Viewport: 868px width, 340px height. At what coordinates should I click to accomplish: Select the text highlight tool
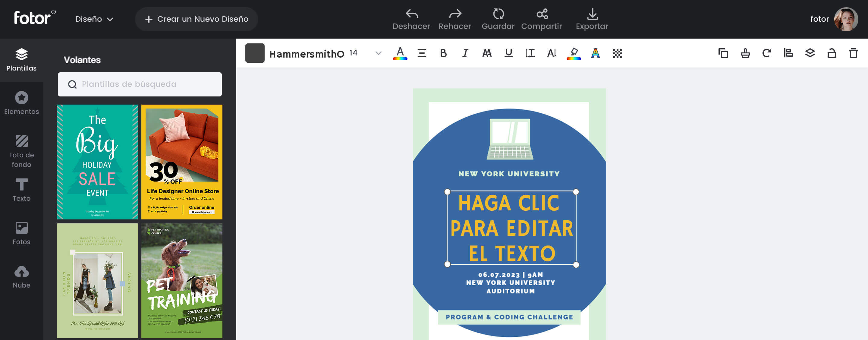574,53
